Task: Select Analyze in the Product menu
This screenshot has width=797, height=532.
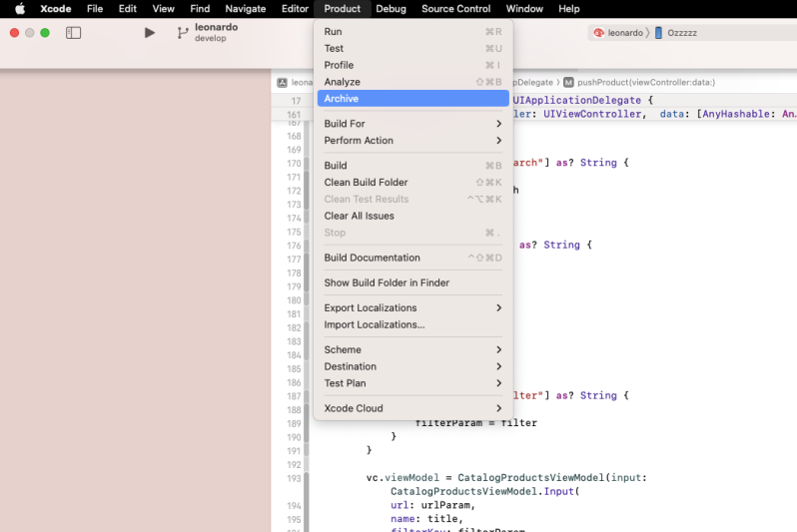Action: pyautogui.click(x=342, y=82)
